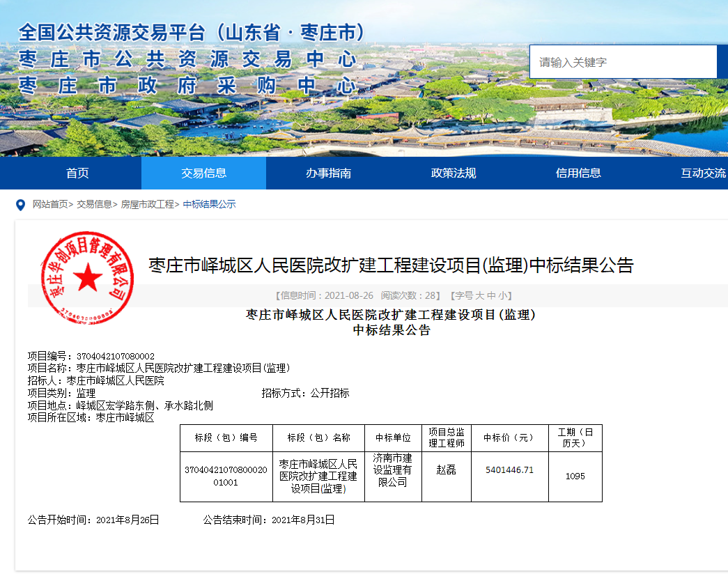Click the 中标结果公示 breadcrumb link
The image size is (728, 574).
point(209,205)
